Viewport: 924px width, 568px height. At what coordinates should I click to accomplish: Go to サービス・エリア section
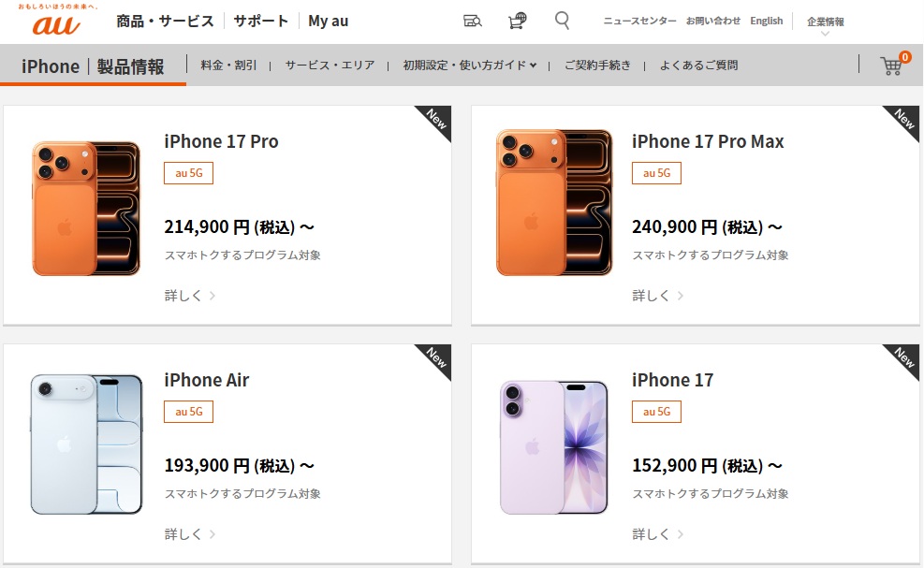(x=330, y=65)
